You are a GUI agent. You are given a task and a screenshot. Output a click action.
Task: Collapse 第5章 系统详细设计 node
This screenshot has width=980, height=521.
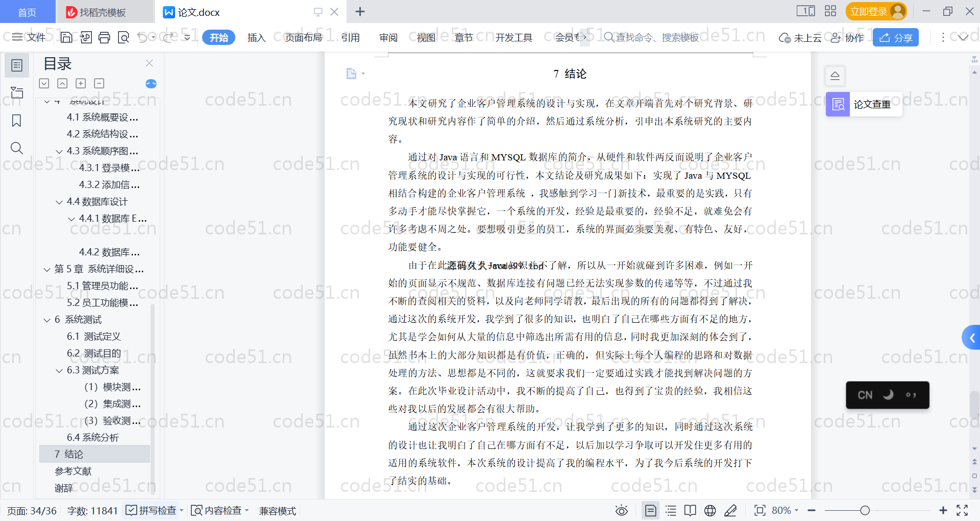point(47,270)
